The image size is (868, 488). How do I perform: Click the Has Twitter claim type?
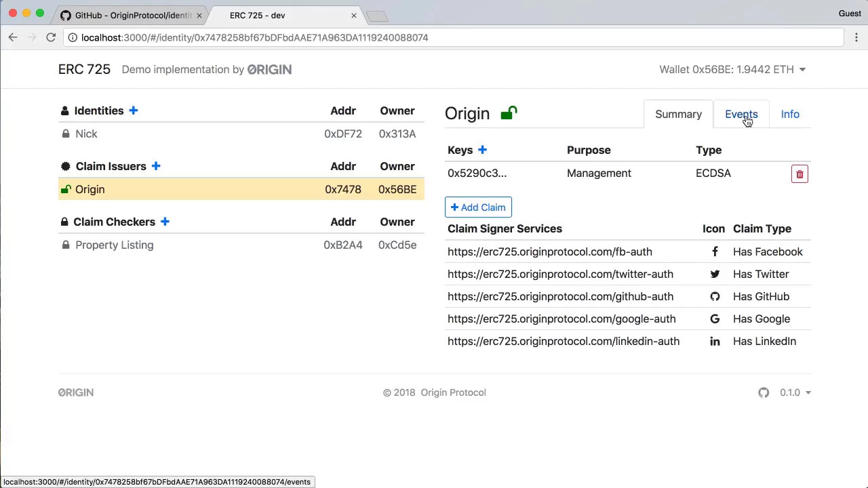tap(761, 274)
